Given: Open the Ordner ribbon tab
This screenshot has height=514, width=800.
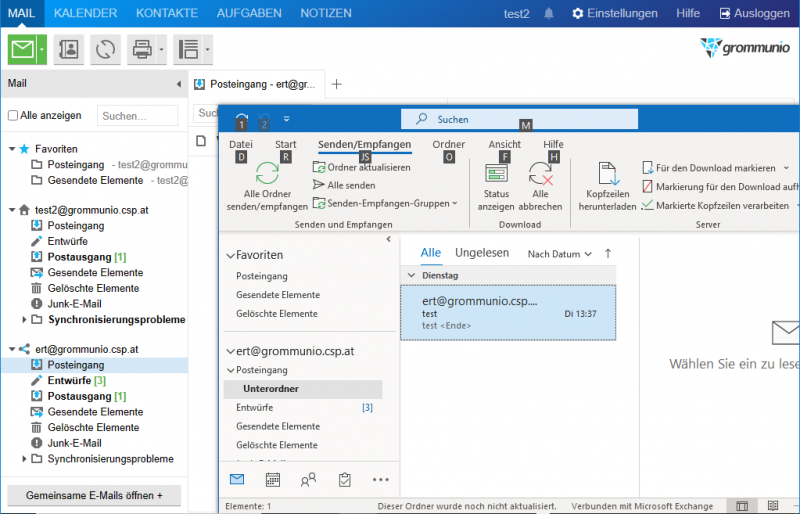Looking at the screenshot, I should point(448,145).
